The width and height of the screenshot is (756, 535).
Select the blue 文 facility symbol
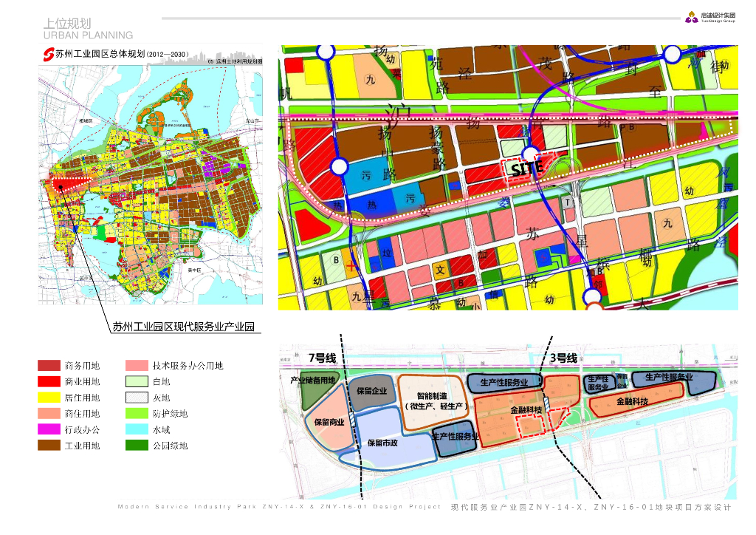tap(440, 270)
